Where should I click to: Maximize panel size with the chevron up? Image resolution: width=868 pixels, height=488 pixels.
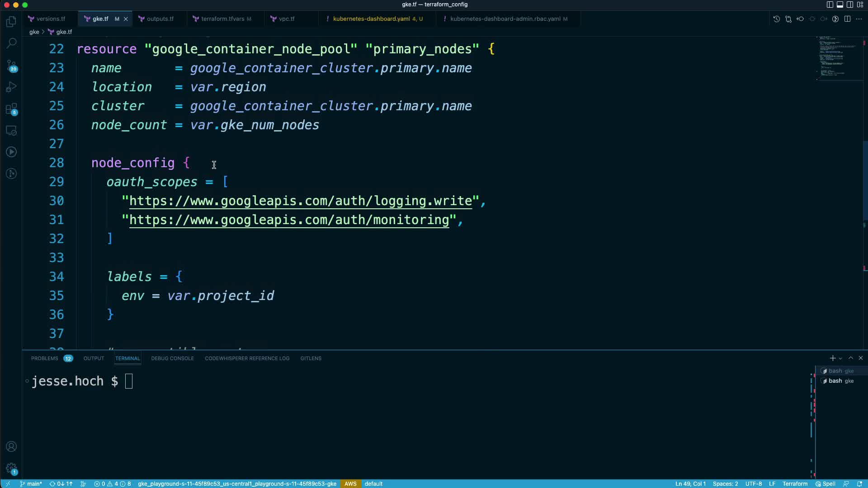tap(851, 358)
